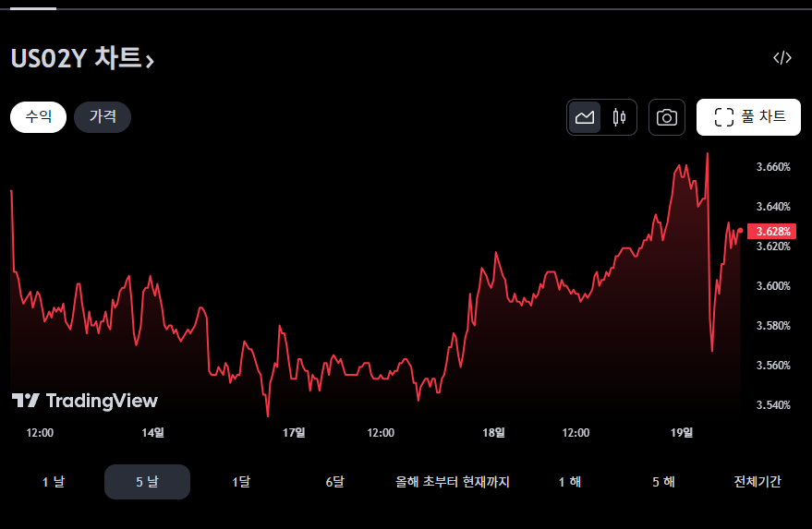Take a chart snapshot with camera icon
Image resolution: width=812 pixels, height=529 pixels.
(x=666, y=117)
